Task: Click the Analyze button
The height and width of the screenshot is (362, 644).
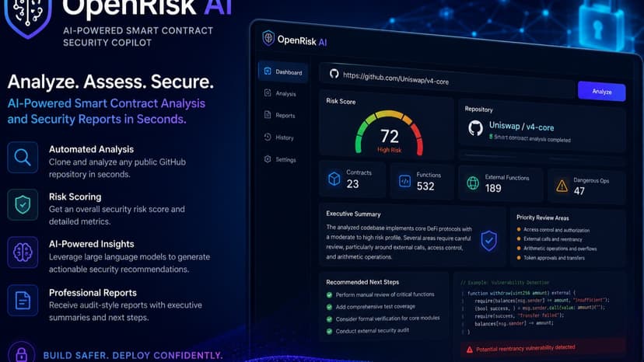Action: pyautogui.click(x=602, y=91)
